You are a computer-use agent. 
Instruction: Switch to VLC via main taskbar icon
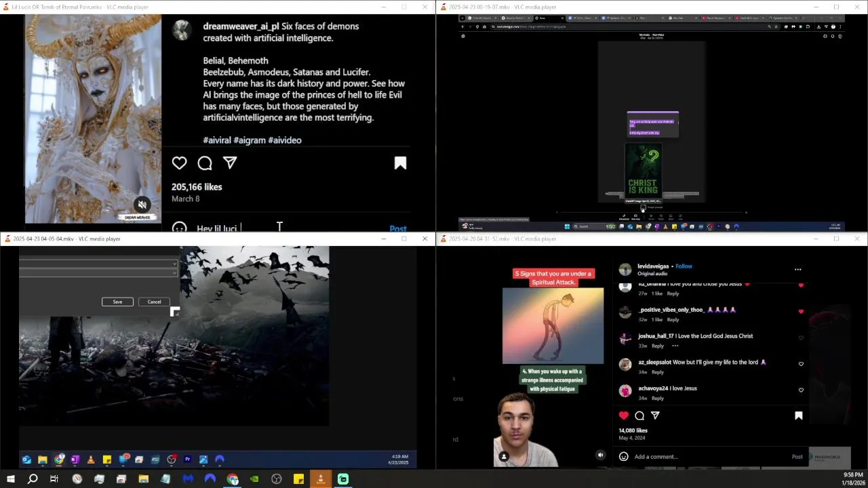(321, 479)
